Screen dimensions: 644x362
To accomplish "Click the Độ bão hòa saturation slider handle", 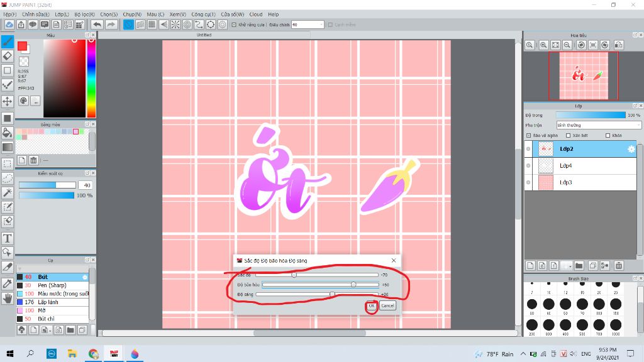I will tap(353, 285).
